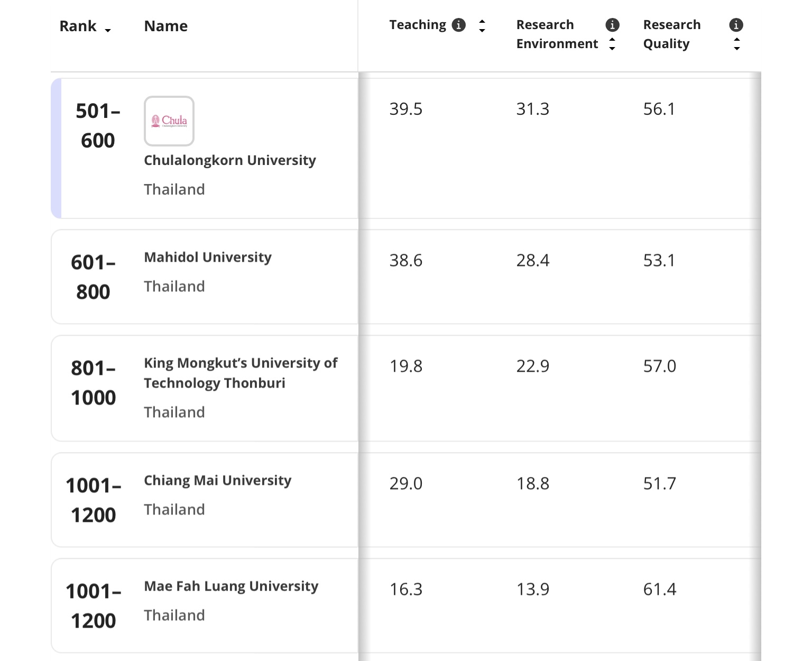
Task: Click the Rank column header label
Action: pyautogui.click(x=78, y=26)
